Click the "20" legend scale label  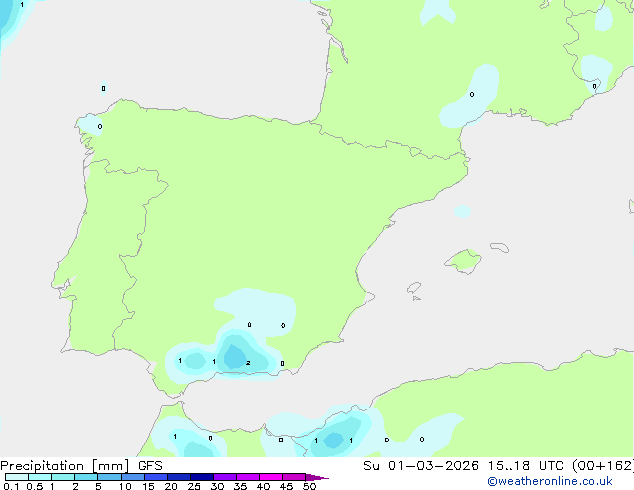(x=171, y=486)
